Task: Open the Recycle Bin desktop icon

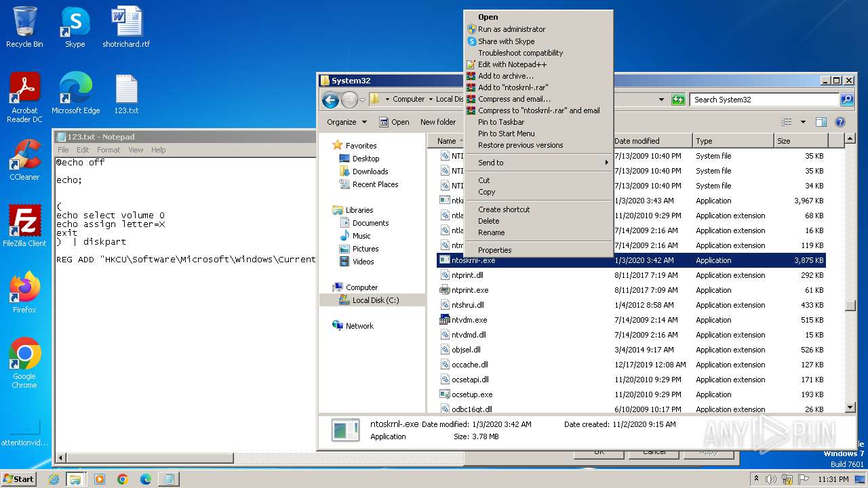Action: 24,27
